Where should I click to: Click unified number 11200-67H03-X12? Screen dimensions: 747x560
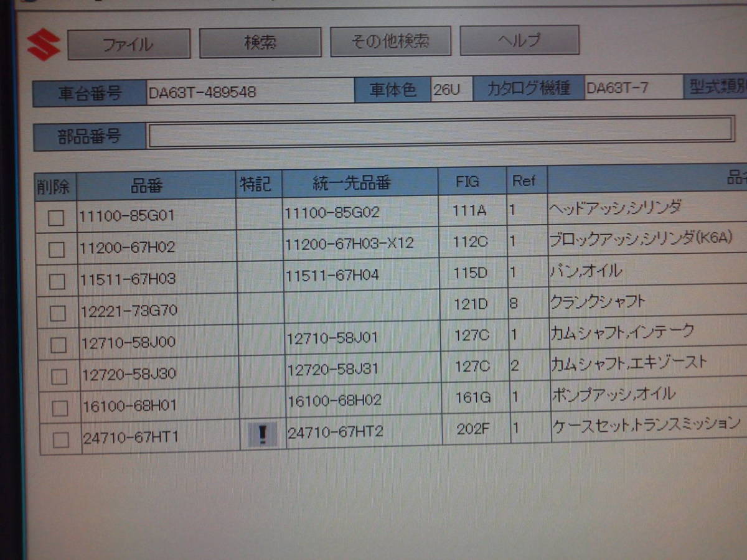(x=350, y=243)
